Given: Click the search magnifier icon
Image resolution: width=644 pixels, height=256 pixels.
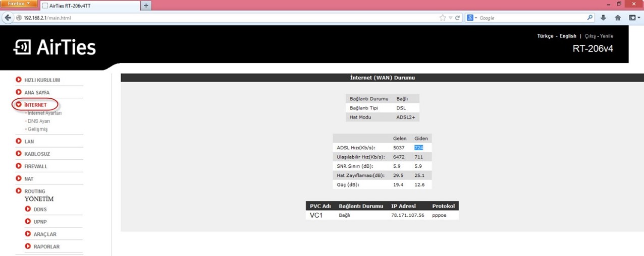Looking at the screenshot, I should 590,18.
